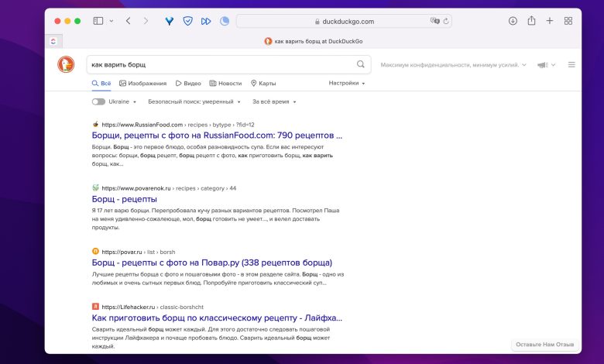The image size is (604, 364).
Task: Go back to the previous page
Action: click(x=128, y=21)
